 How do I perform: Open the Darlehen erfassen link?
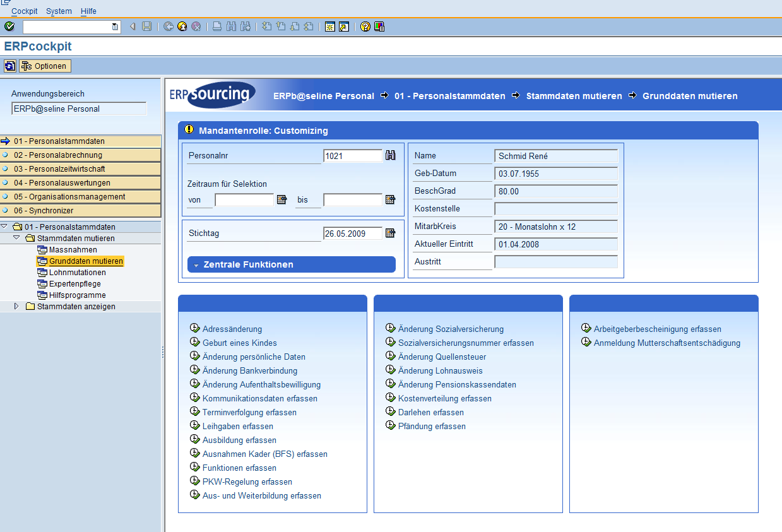click(x=431, y=412)
